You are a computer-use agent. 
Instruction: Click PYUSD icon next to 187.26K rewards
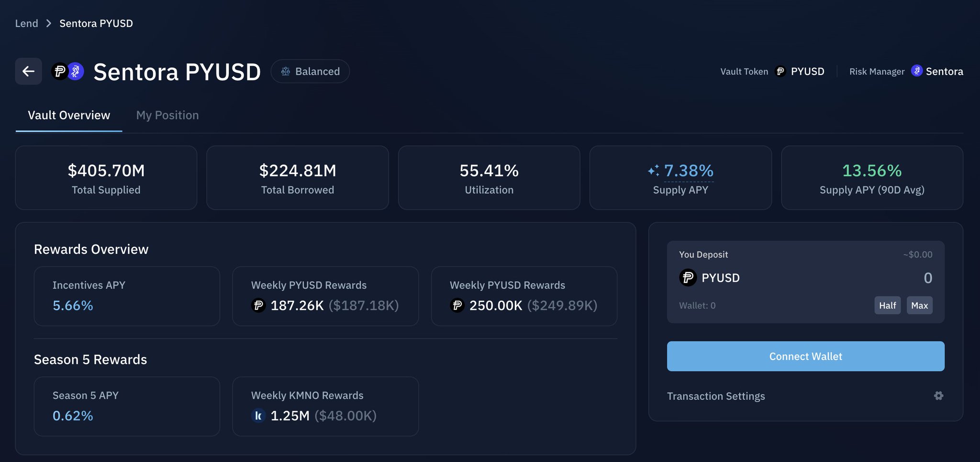[x=258, y=305]
